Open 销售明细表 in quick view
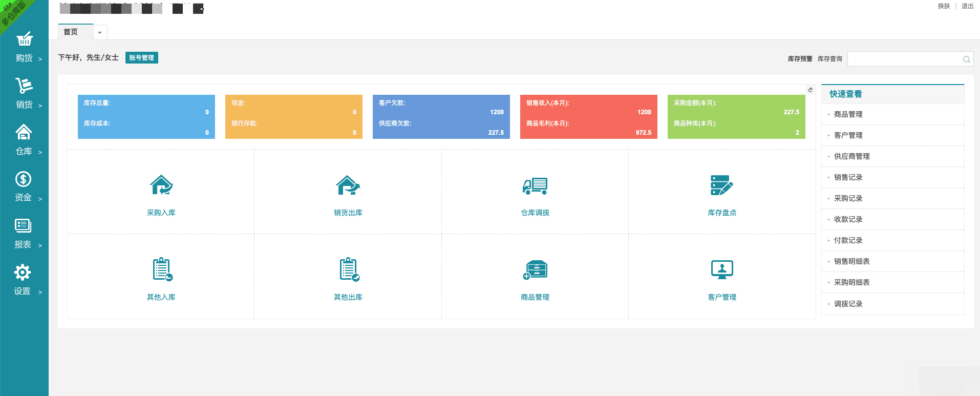 tap(851, 261)
